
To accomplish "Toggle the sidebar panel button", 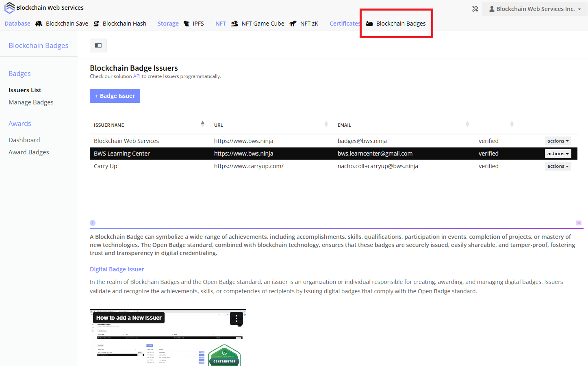I will pos(98,45).
